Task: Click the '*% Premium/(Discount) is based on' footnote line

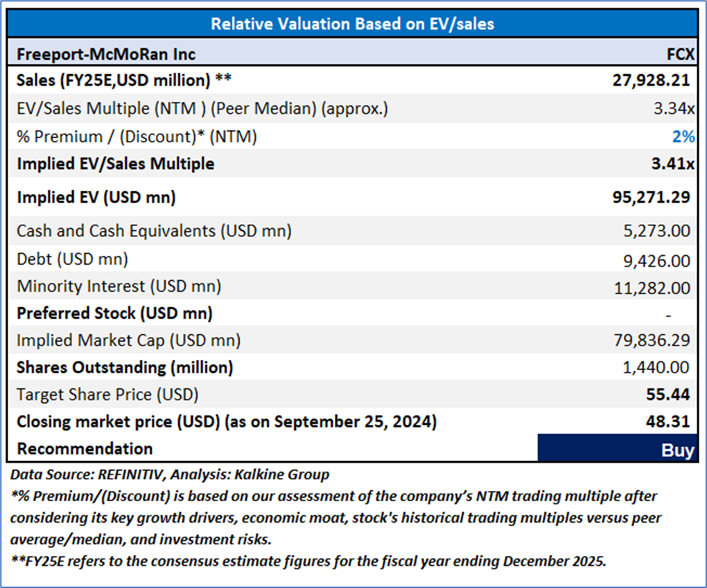Action: [x=333, y=496]
